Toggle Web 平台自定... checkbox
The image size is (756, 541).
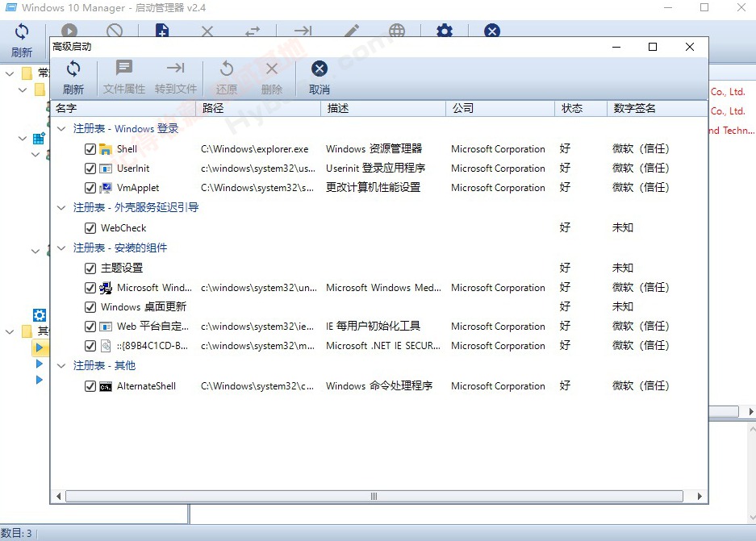[90, 327]
